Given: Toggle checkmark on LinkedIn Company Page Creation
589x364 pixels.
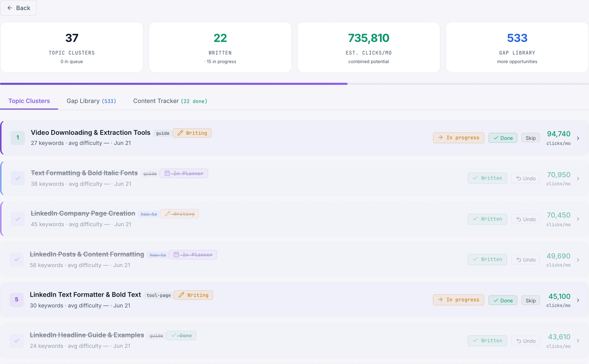Looking at the screenshot, I should pyautogui.click(x=18, y=219).
